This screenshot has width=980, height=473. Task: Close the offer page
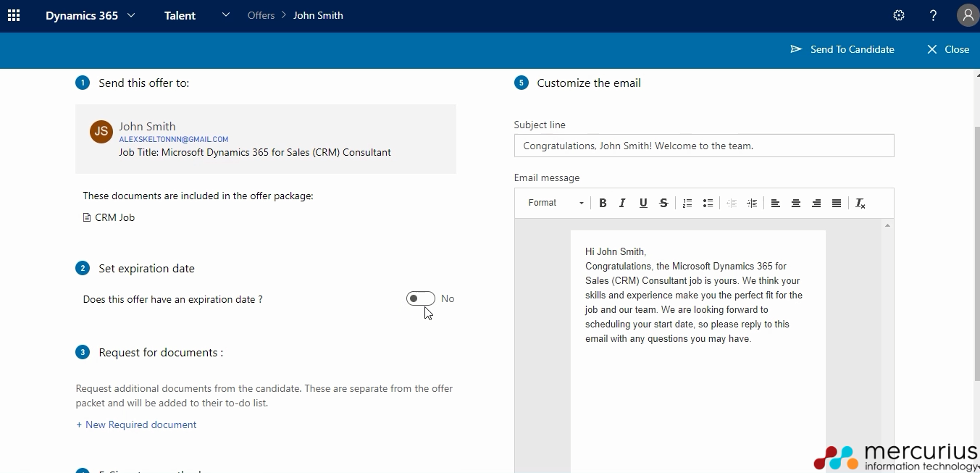pyautogui.click(x=948, y=49)
